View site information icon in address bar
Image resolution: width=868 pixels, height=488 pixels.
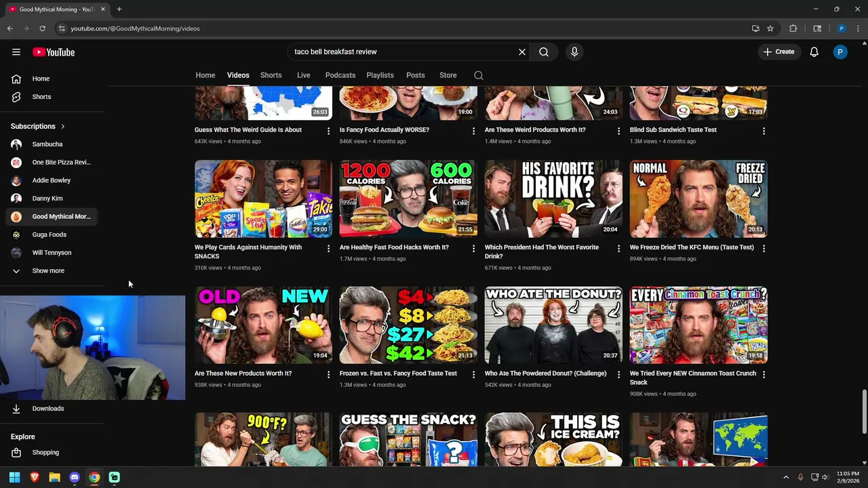coord(62,28)
